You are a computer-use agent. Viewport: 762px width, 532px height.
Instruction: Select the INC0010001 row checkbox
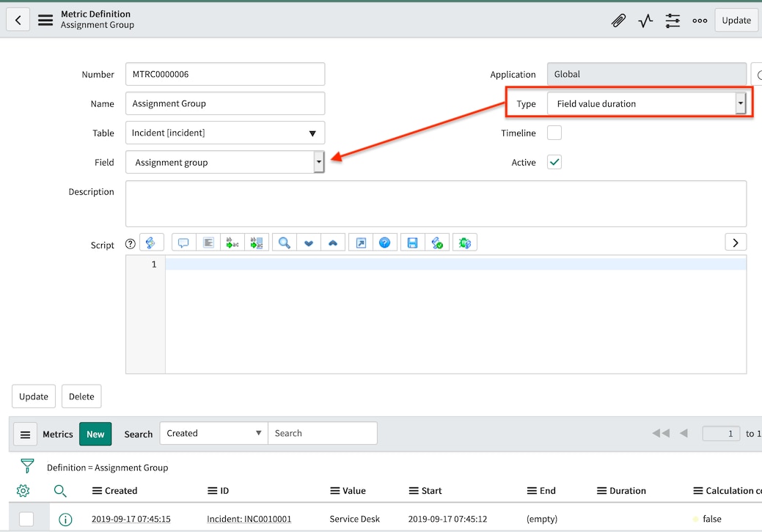point(26,519)
